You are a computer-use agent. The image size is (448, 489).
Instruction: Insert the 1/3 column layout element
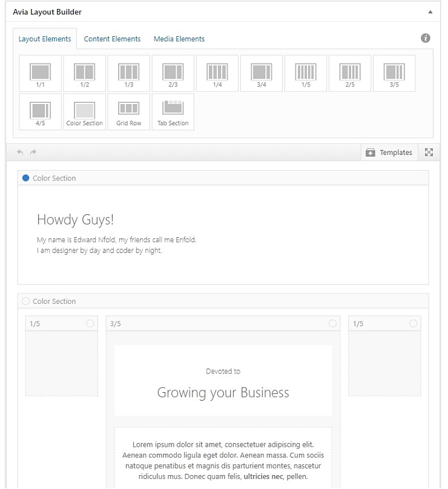[x=128, y=73]
